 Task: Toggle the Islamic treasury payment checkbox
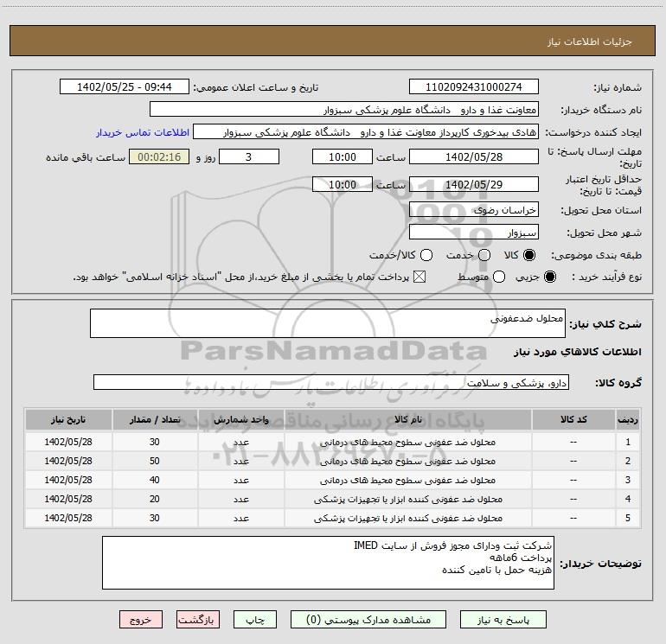pyautogui.click(x=419, y=277)
